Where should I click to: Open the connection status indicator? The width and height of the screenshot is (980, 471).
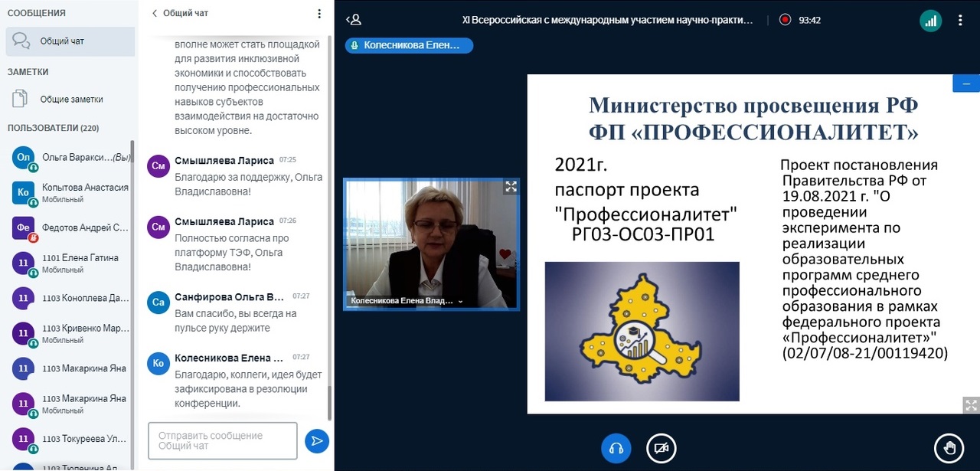[x=930, y=21]
